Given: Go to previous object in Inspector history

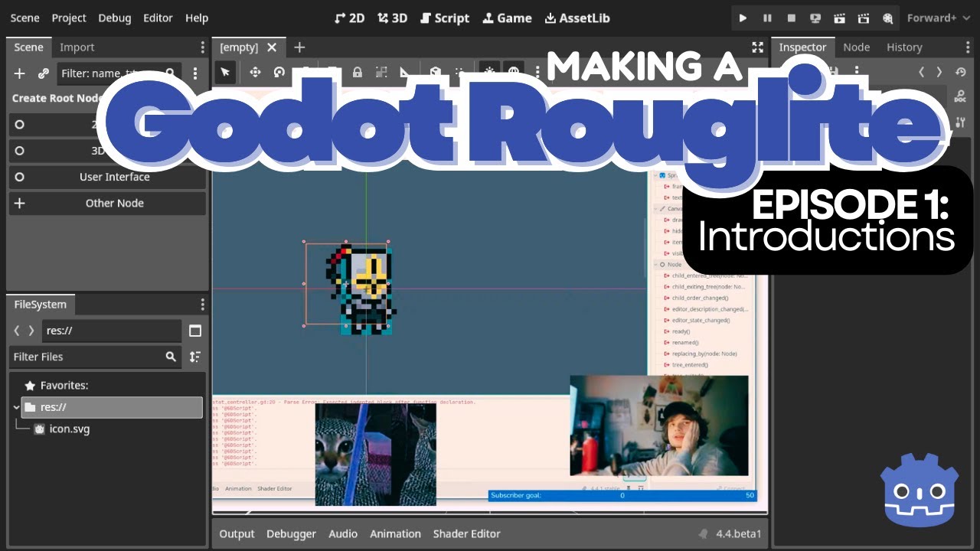Looking at the screenshot, I should (x=921, y=72).
